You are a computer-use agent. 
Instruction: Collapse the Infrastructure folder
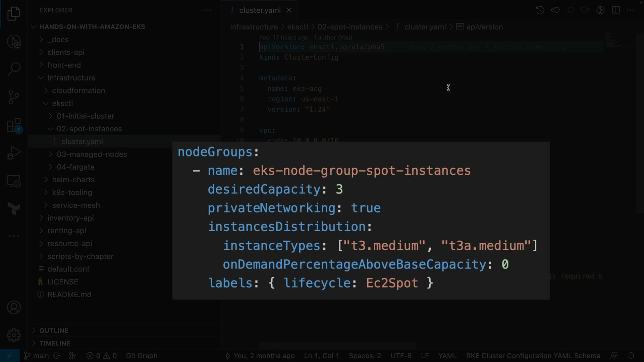pyautogui.click(x=71, y=78)
